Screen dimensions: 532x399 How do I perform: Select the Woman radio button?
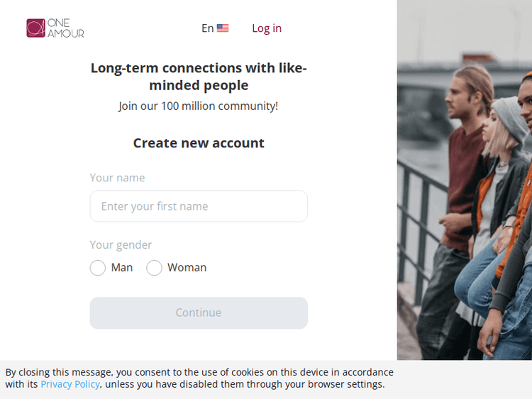154,268
